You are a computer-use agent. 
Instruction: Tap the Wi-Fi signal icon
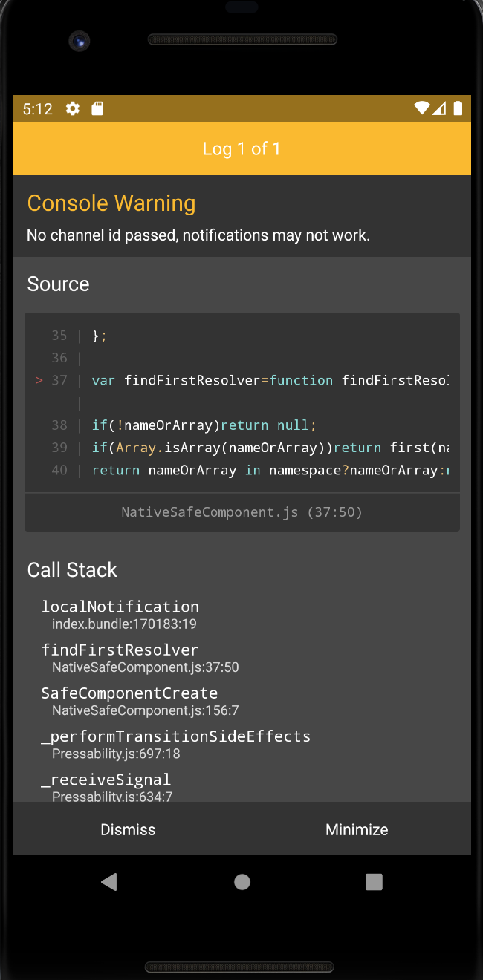pos(422,108)
